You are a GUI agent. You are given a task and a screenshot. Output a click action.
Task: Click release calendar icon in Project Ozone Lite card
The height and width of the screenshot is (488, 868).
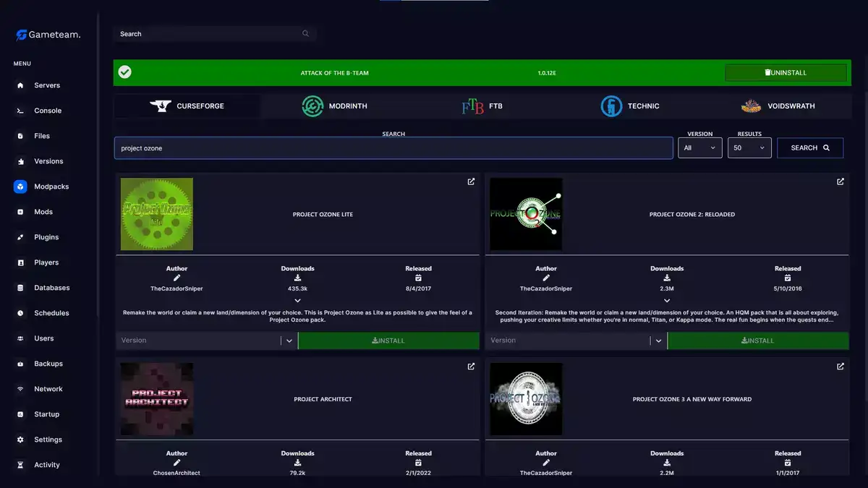pyautogui.click(x=418, y=278)
